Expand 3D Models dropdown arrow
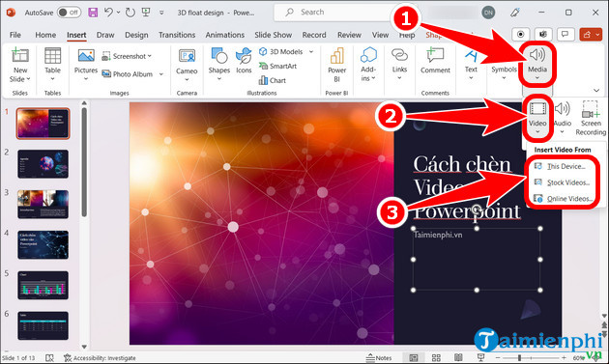 311,51
